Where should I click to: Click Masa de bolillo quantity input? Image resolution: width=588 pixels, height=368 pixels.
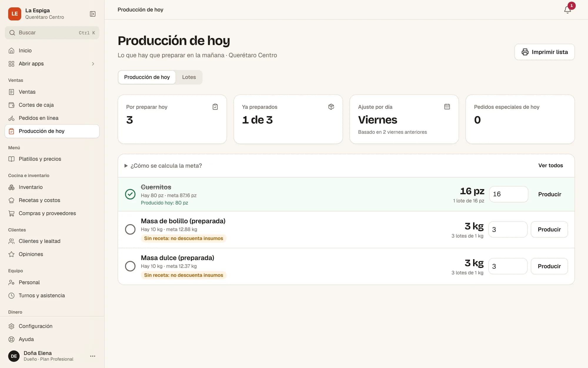click(x=508, y=229)
